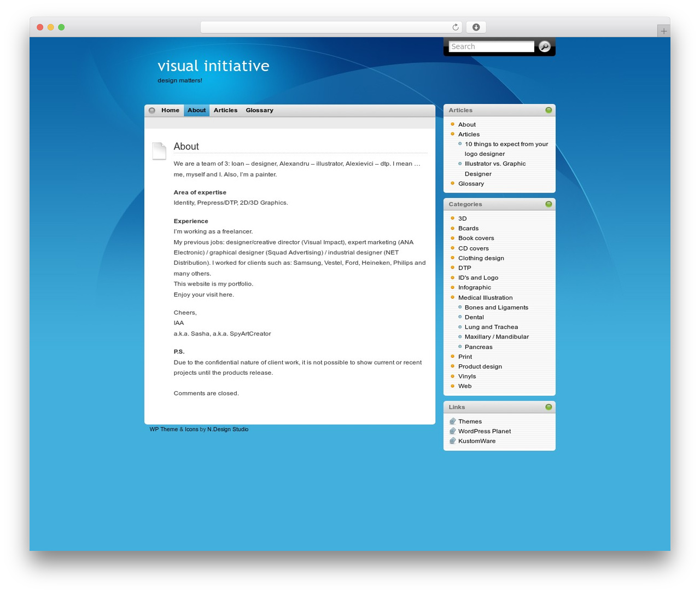Open the Book covers category
The height and width of the screenshot is (593, 700).
pyautogui.click(x=476, y=238)
